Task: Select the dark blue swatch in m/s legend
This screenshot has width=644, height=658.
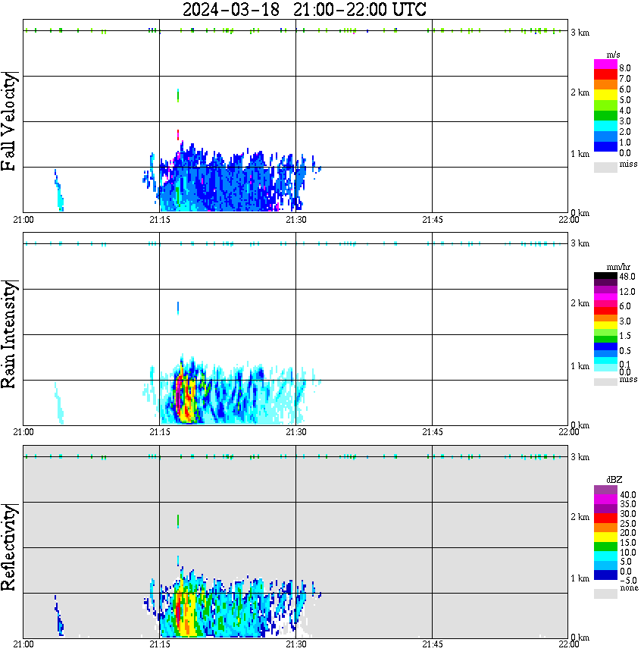Action: click(x=605, y=147)
